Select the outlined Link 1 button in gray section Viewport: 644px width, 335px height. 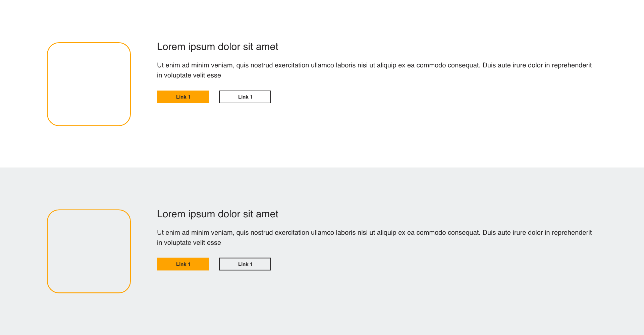click(x=245, y=264)
